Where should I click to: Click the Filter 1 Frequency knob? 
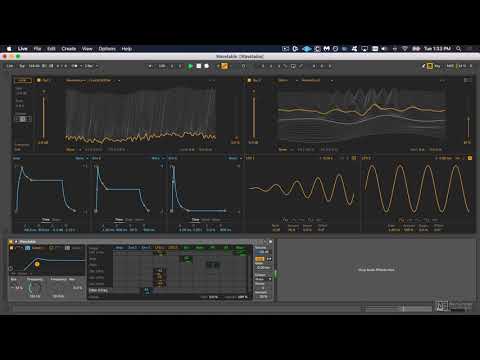tap(34, 288)
